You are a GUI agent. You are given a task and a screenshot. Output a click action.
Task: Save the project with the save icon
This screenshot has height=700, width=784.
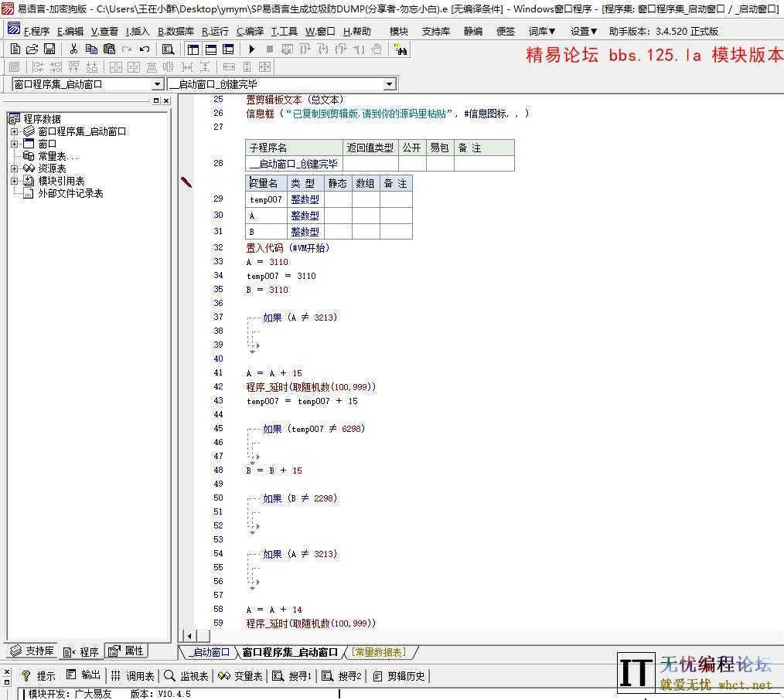click(x=48, y=49)
